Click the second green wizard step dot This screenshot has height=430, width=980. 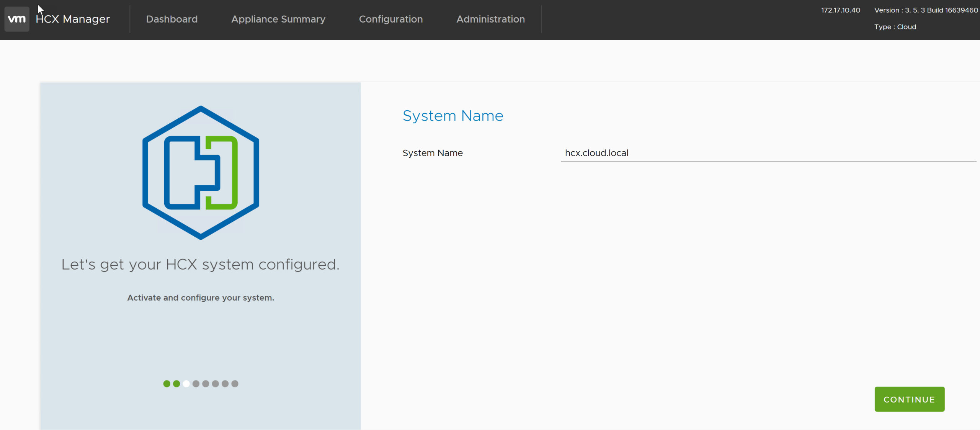[x=176, y=384]
